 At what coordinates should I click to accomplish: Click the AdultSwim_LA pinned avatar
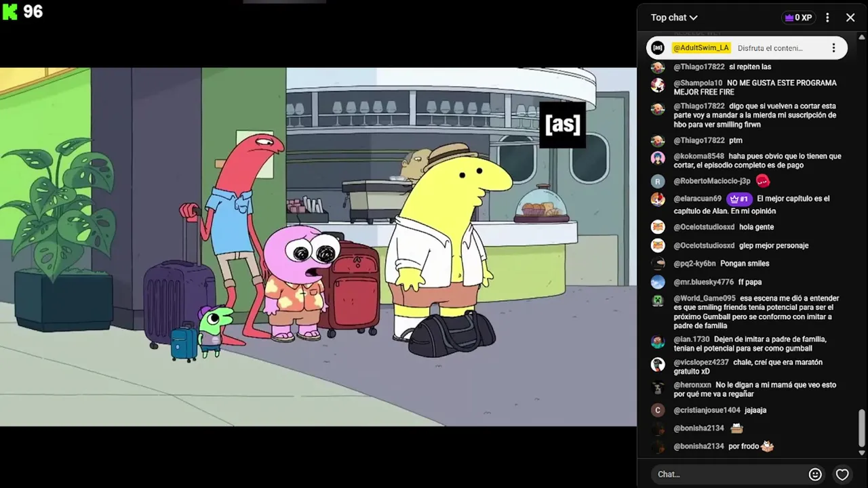(x=657, y=48)
